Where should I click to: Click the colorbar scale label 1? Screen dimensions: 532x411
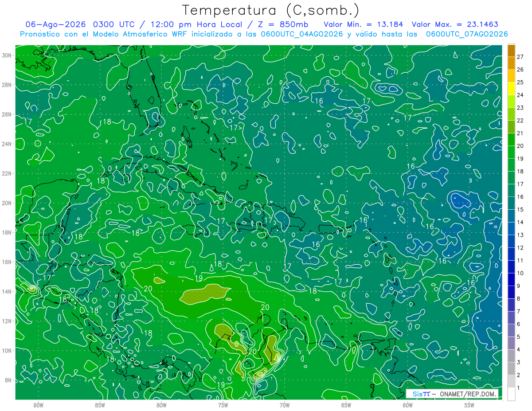coord(519,388)
